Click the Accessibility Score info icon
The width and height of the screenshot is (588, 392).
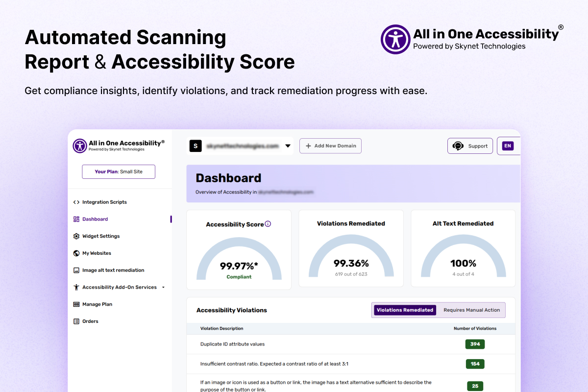[x=268, y=224]
